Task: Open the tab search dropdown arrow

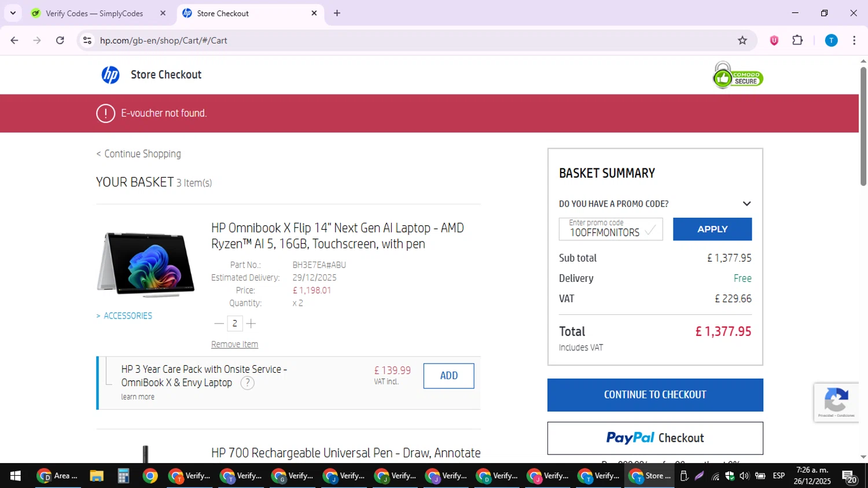Action: (x=13, y=13)
